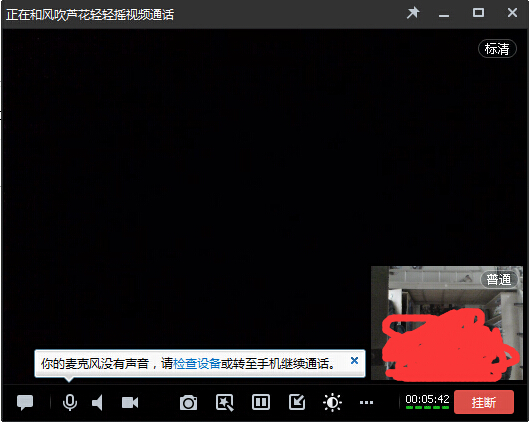This screenshot has height=422, width=529.
Task: Select the local camera preview thumbnail
Action: click(x=447, y=323)
